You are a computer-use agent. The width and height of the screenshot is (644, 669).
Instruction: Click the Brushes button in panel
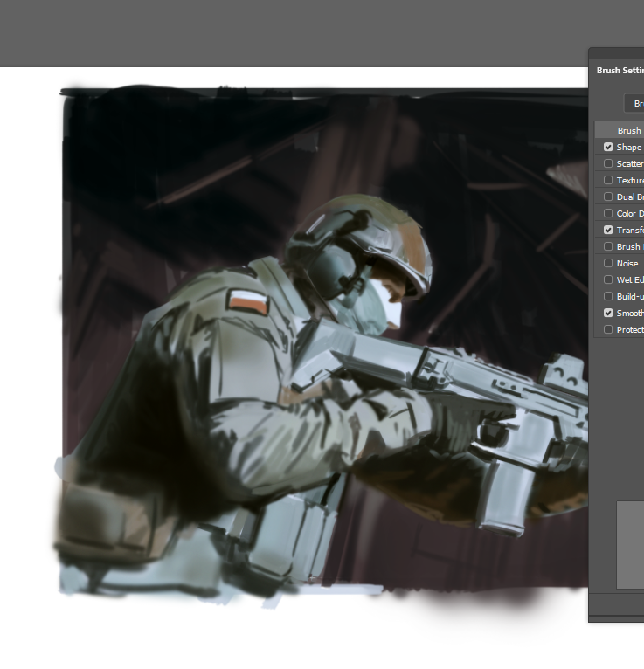point(634,104)
